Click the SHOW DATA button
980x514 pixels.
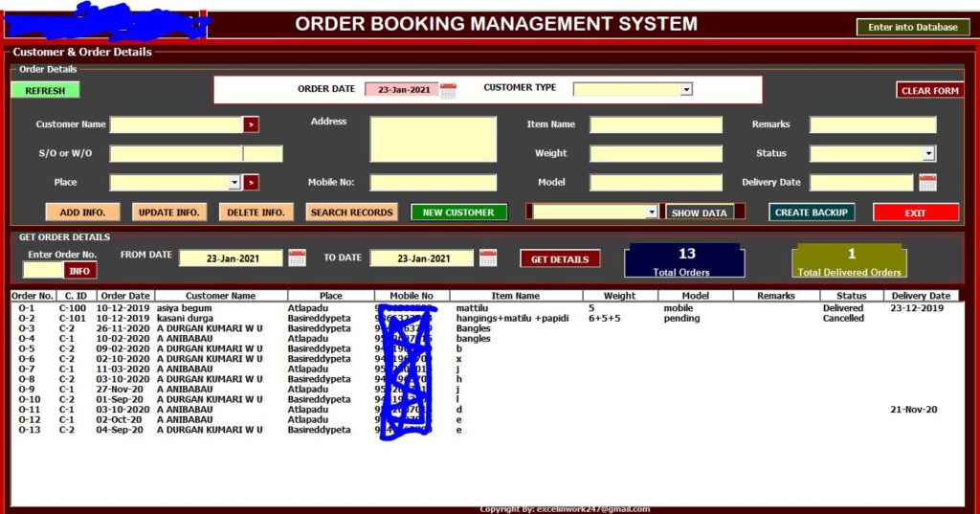[700, 212]
